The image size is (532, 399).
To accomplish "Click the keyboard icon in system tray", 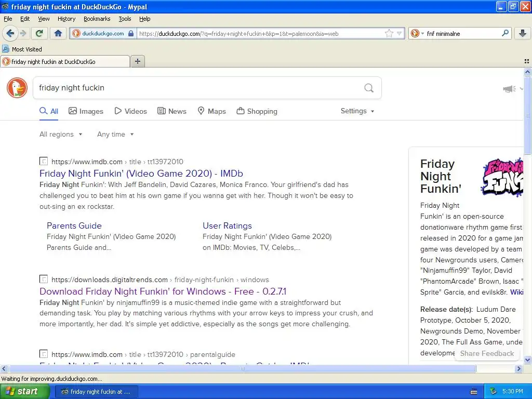I will (x=474, y=392).
